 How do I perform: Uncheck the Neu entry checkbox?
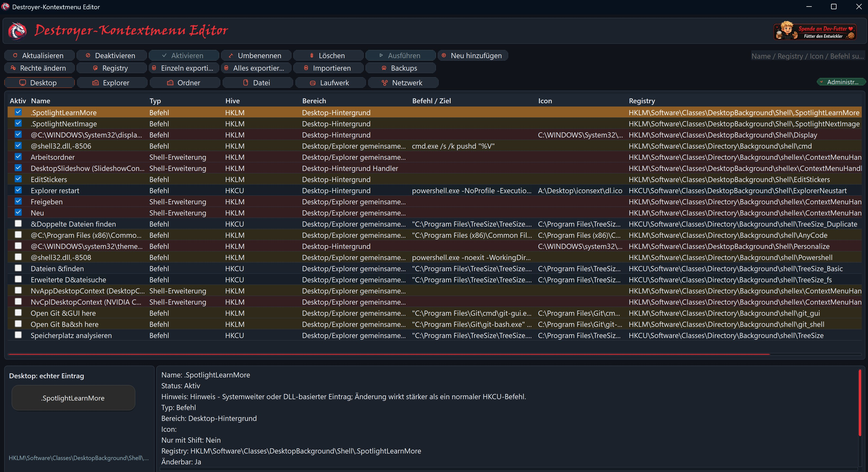[x=18, y=212]
